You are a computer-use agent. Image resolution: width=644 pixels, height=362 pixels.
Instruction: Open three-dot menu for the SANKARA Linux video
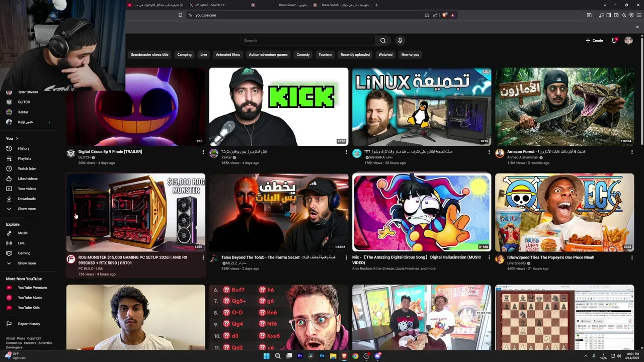[x=489, y=152]
